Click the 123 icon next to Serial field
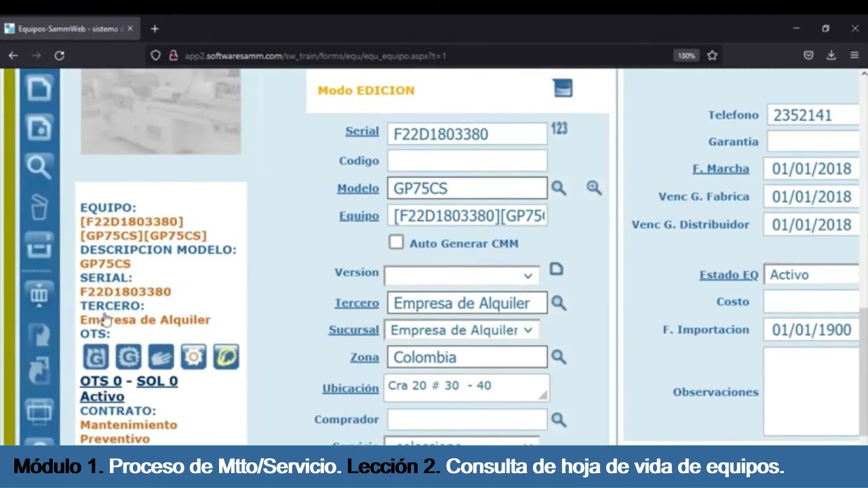 (559, 128)
